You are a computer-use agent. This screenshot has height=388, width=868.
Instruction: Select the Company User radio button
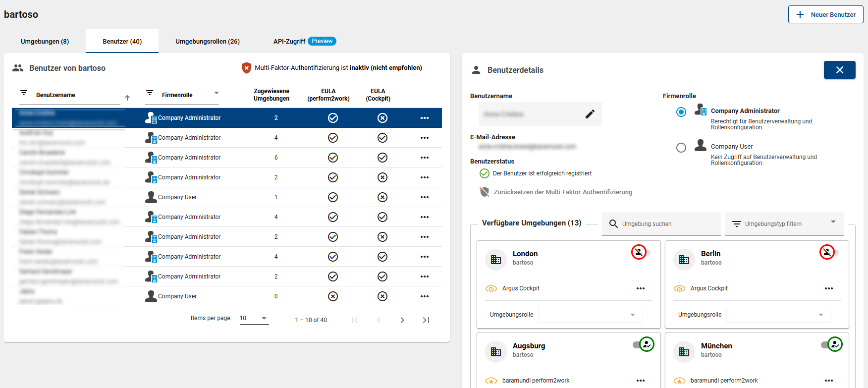click(681, 148)
